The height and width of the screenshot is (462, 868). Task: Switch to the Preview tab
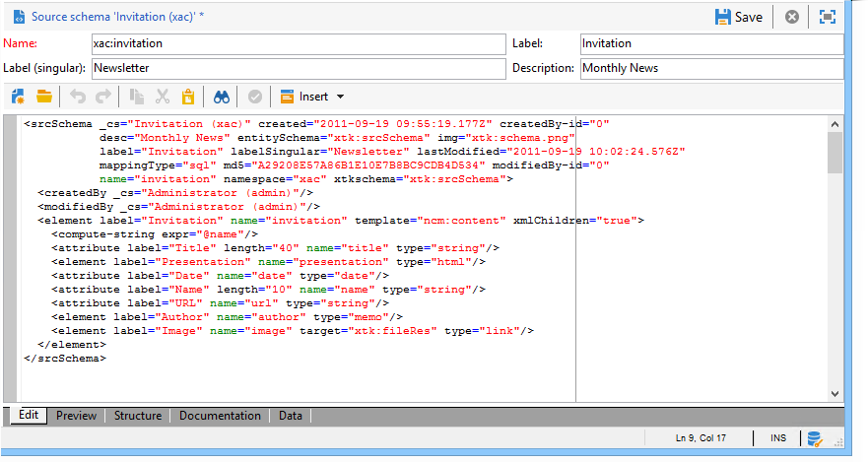[x=77, y=416]
